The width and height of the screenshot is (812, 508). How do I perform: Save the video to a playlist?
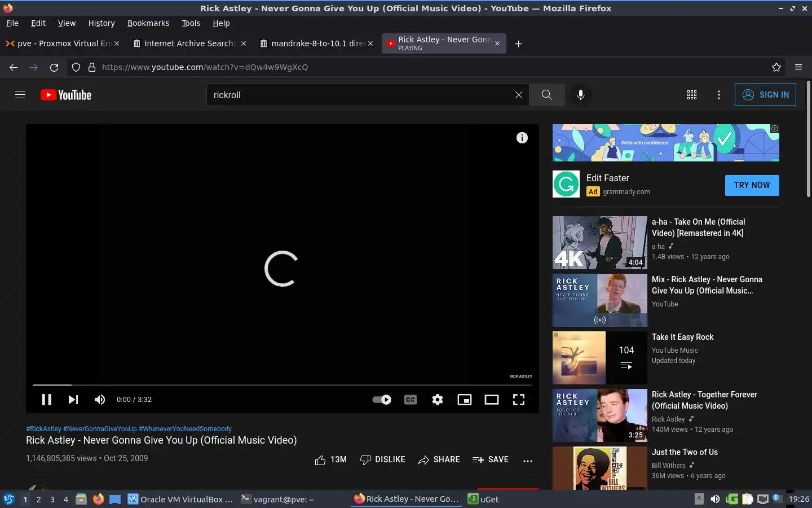pyautogui.click(x=491, y=459)
